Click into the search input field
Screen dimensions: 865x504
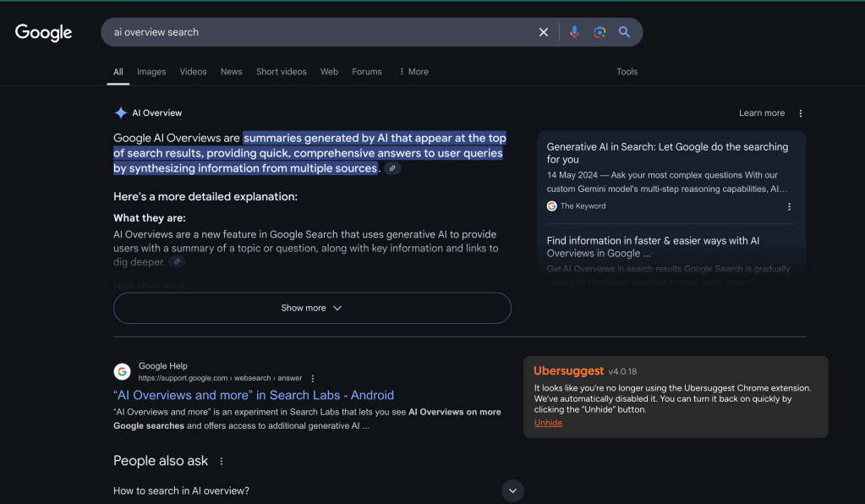pyautogui.click(x=321, y=32)
